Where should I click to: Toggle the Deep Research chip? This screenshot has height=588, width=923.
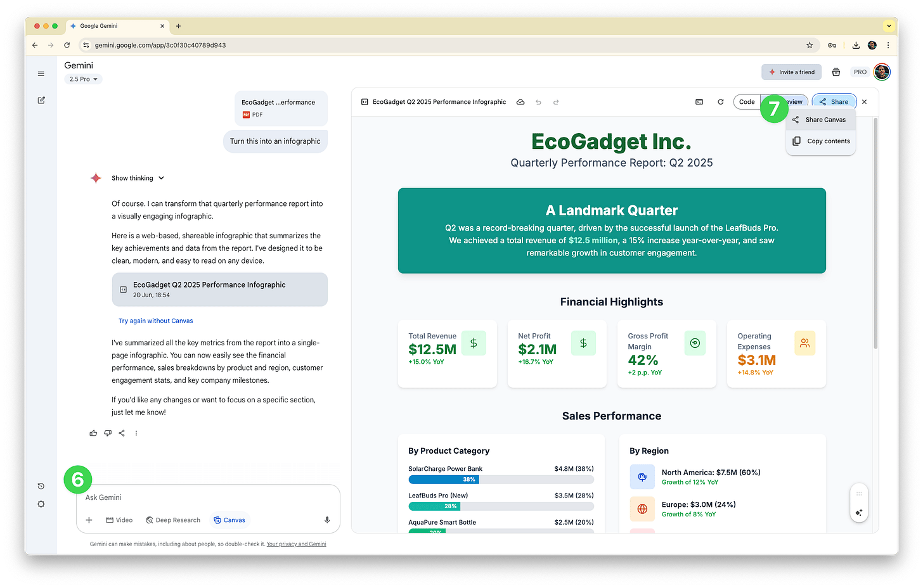pos(173,520)
